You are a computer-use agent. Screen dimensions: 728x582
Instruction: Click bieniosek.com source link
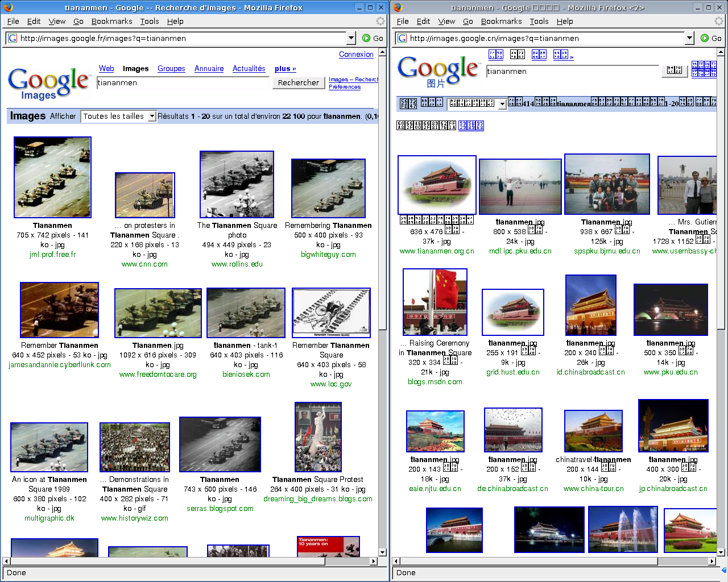(x=246, y=375)
